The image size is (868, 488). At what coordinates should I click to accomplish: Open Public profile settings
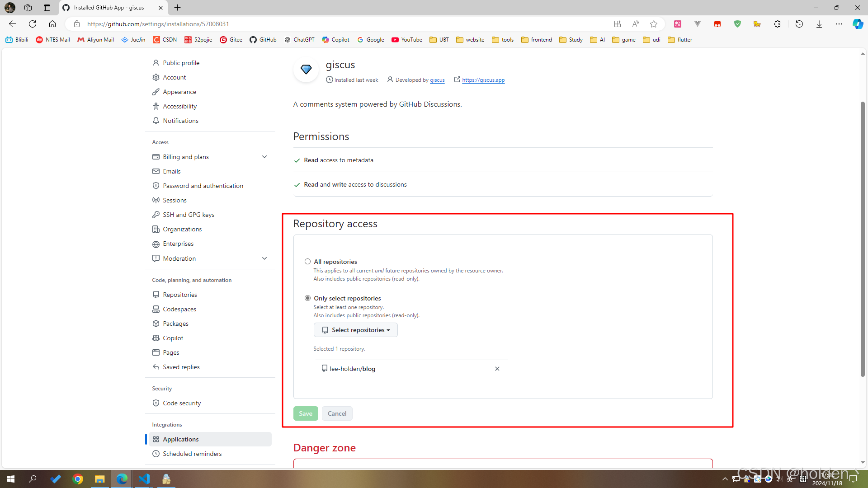(181, 63)
